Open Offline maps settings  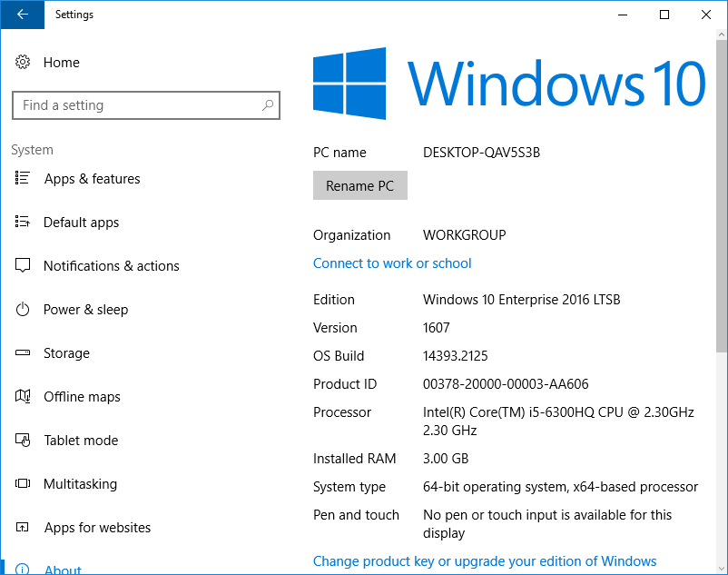(82, 397)
